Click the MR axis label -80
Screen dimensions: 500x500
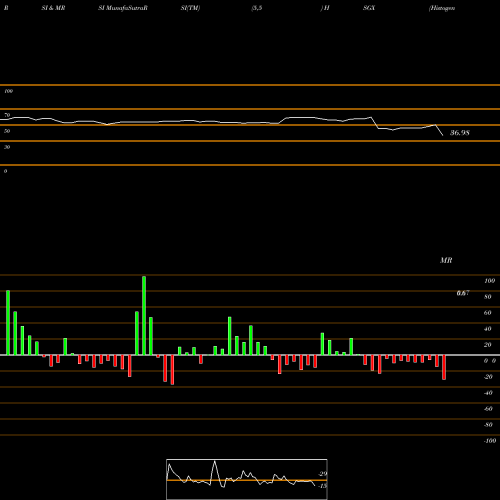pos(488,425)
